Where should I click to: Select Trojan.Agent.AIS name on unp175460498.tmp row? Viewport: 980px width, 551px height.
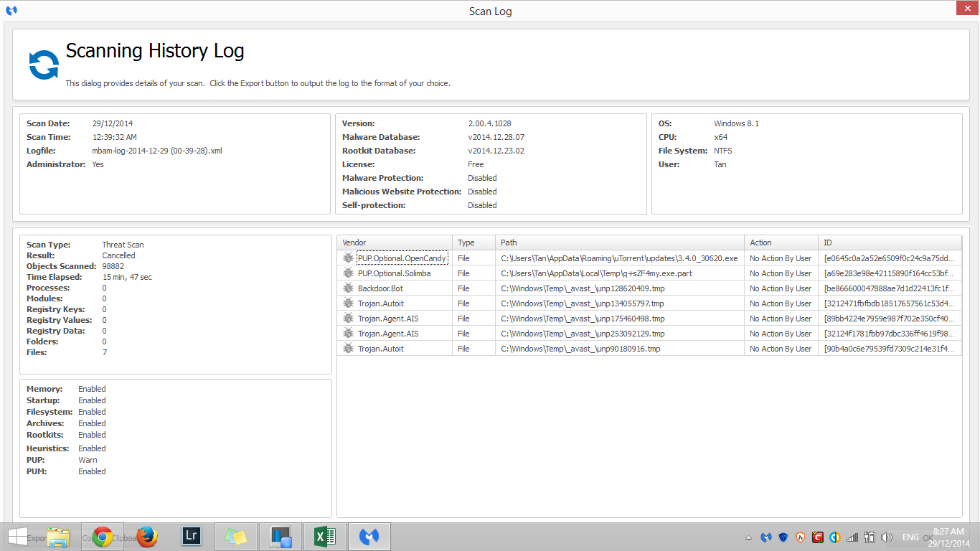point(388,319)
